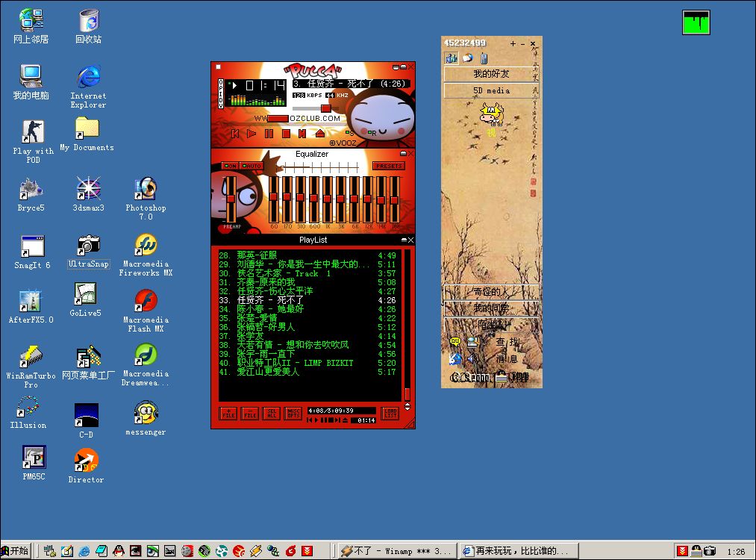Open the MISC OPTS playlist menu
The image size is (756, 560).
coord(293,413)
